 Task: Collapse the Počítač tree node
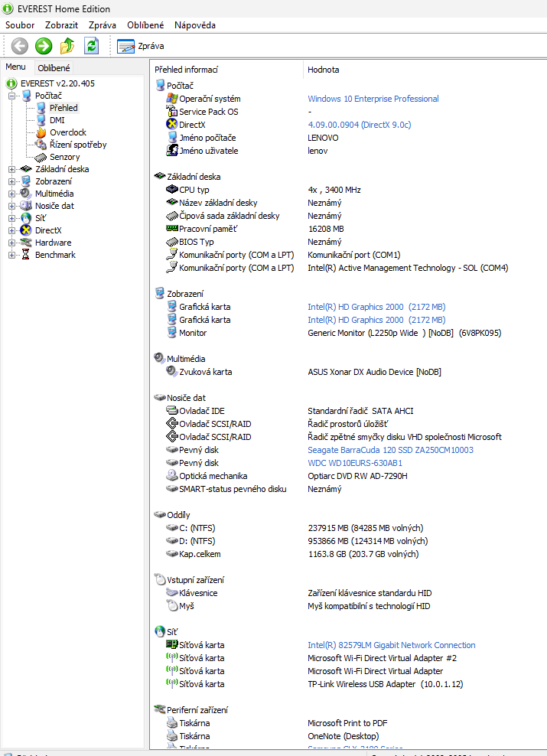(x=11, y=96)
